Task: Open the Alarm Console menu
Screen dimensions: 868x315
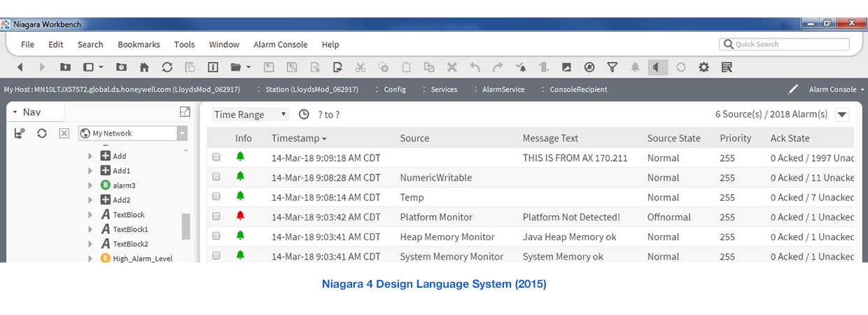Action: coord(281,44)
